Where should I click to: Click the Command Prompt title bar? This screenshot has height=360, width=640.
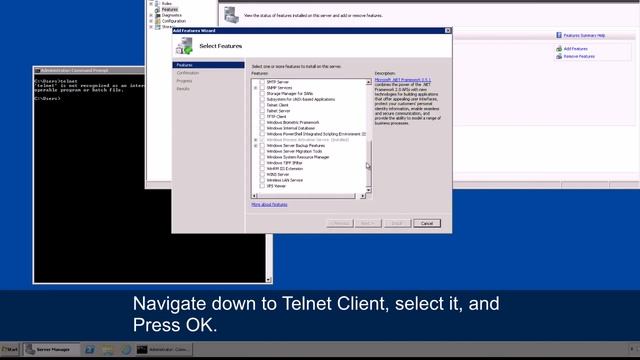(89, 70)
